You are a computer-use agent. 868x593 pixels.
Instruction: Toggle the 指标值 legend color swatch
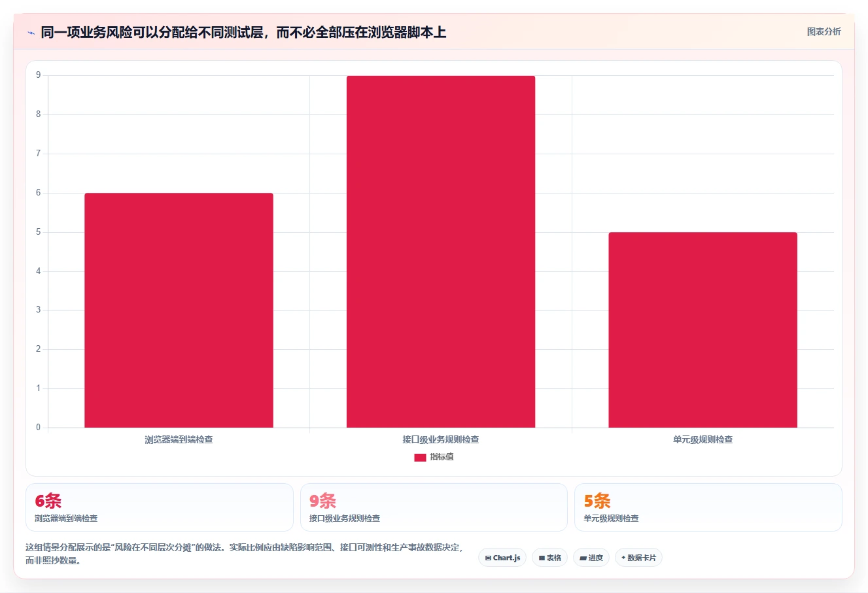[x=420, y=457]
